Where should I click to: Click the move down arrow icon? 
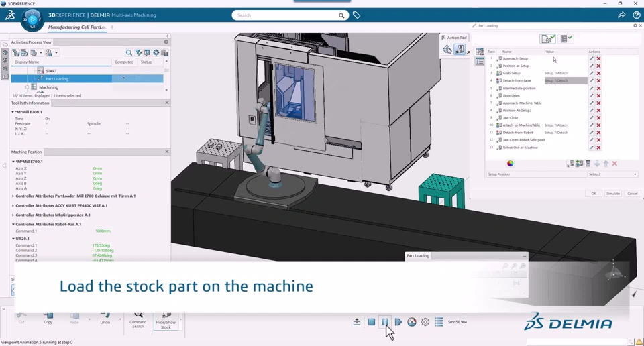[x=597, y=164]
